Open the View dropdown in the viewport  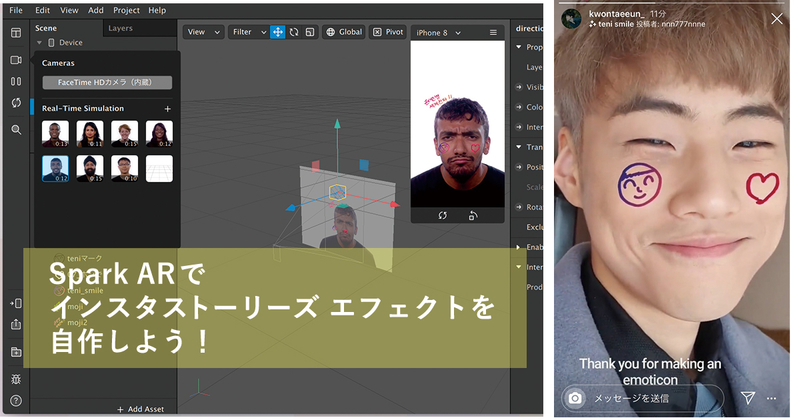click(201, 32)
